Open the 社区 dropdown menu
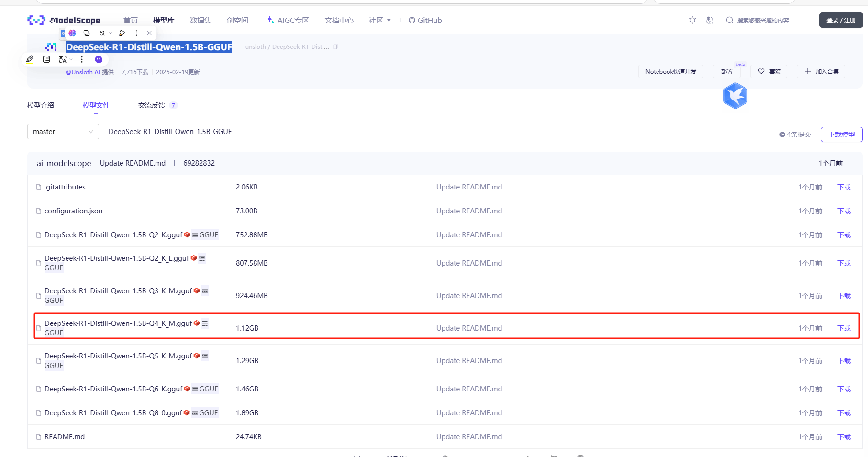This screenshot has width=868, height=457. (x=380, y=20)
